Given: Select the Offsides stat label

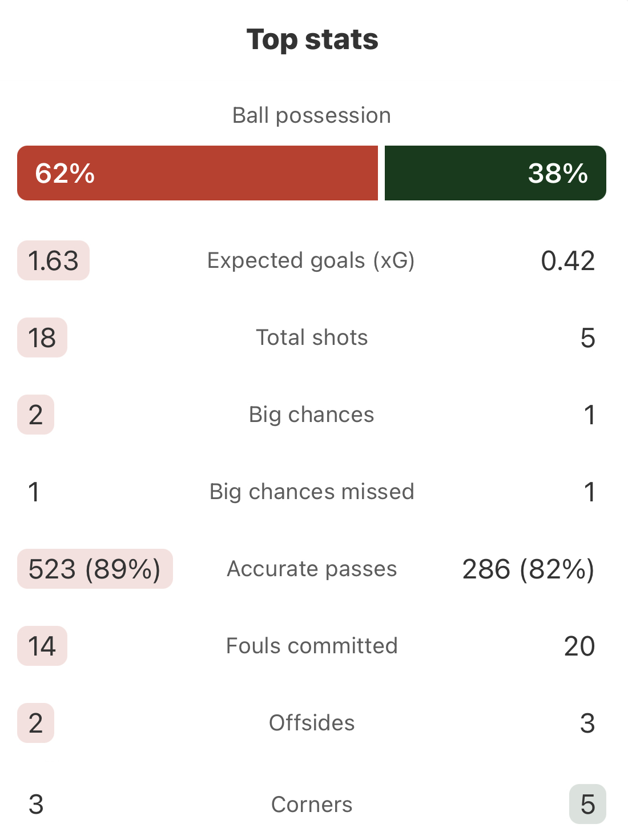Looking at the screenshot, I should pyautogui.click(x=312, y=723).
